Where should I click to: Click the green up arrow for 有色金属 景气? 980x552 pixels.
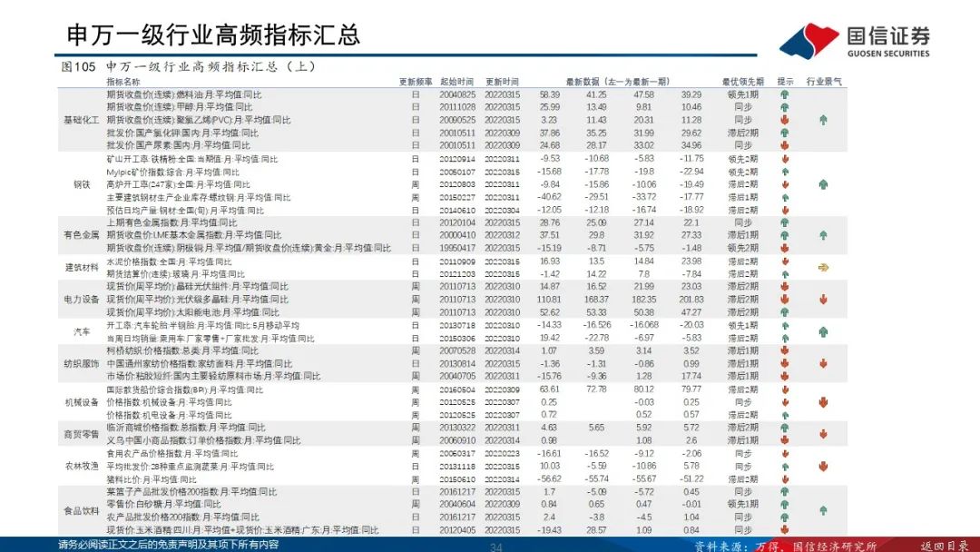(x=823, y=235)
